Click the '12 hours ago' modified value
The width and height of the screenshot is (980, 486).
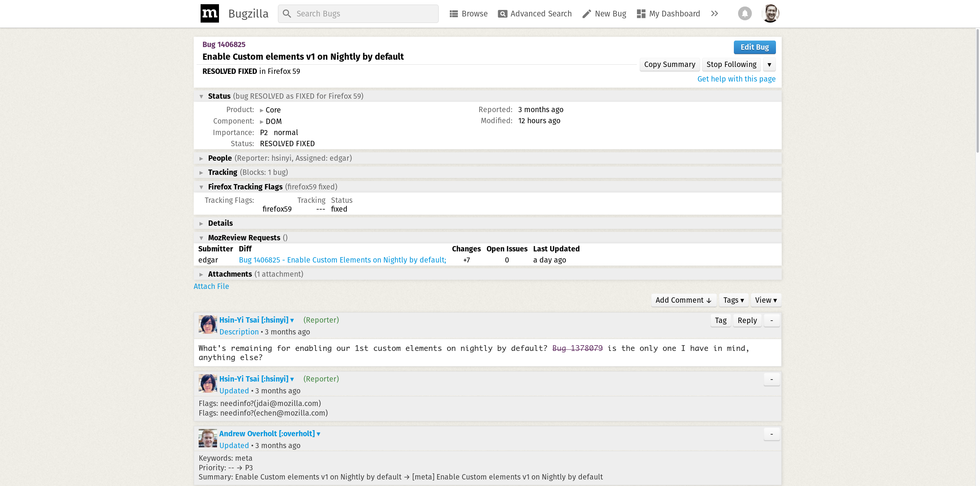coord(539,121)
